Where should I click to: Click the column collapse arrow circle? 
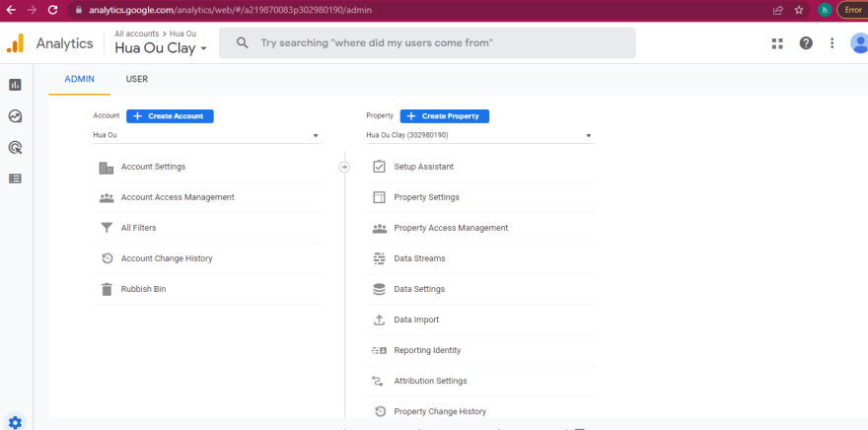pyautogui.click(x=344, y=167)
